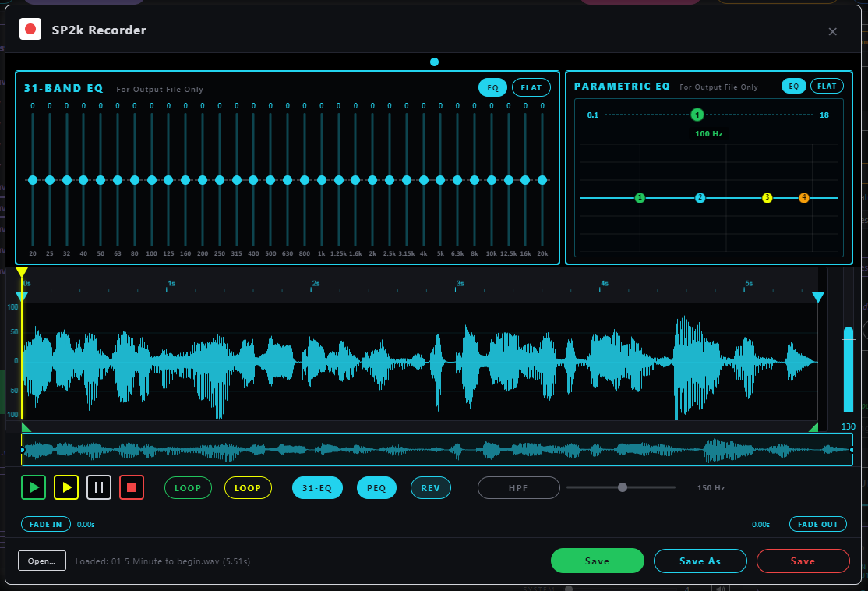The image size is (868, 591).
Task: Click the FADE IN button
Action: pos(46,524)
